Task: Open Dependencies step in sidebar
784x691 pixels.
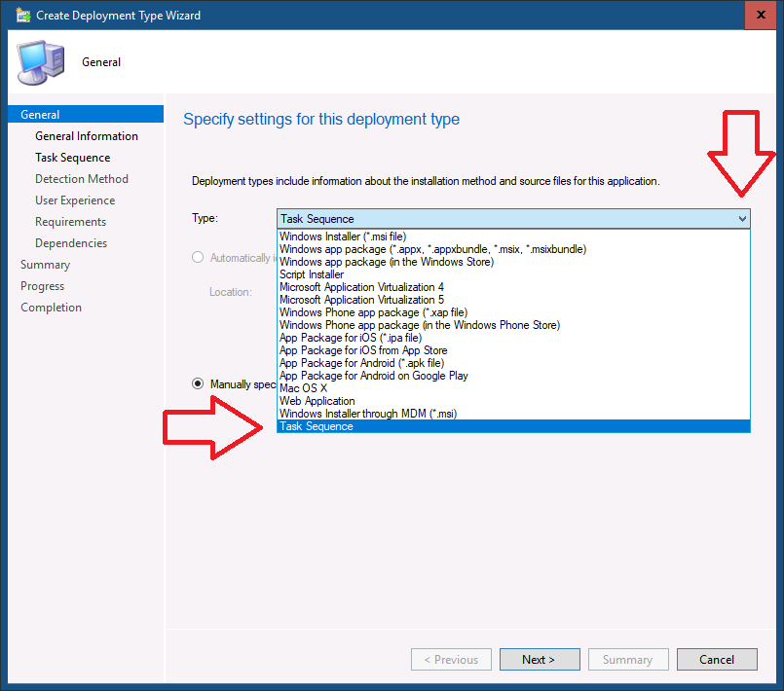Action: (71, 243)
